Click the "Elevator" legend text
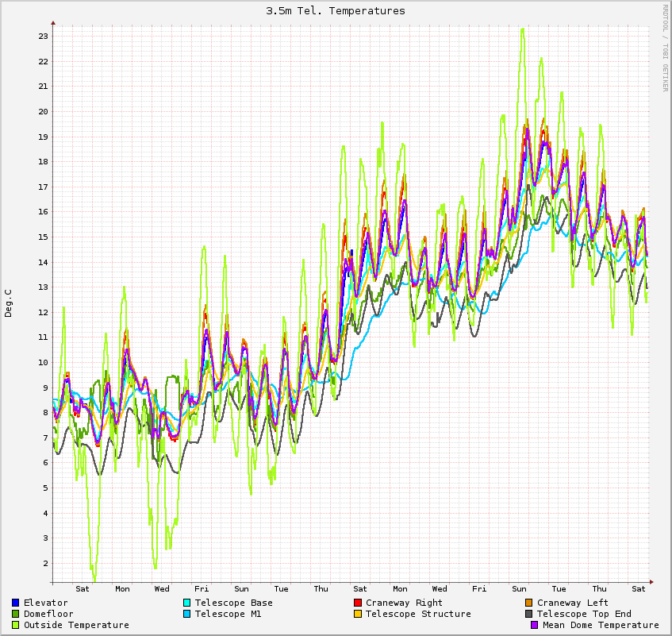 (45, 603)
